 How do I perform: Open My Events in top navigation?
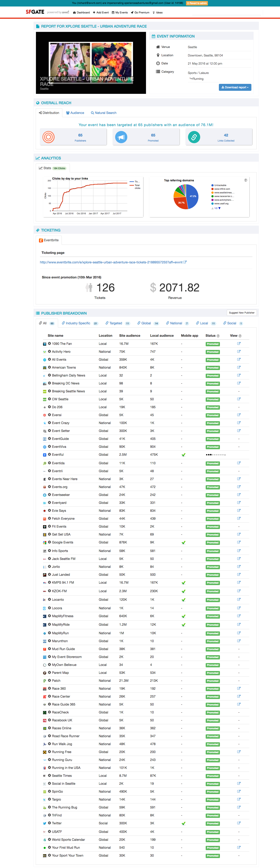[x=120, y=12]
